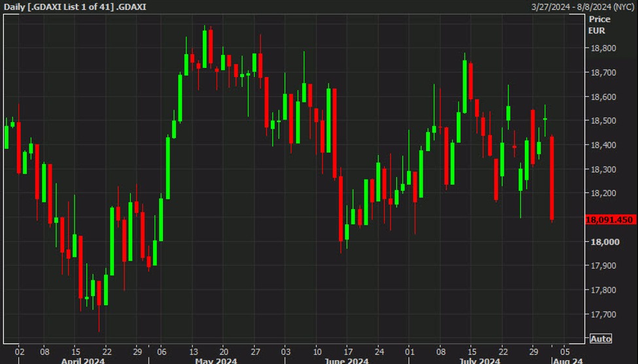Click the 27 date tick on time axis
This screenshot has width=638, height=364.
click(x=255, y=352)
